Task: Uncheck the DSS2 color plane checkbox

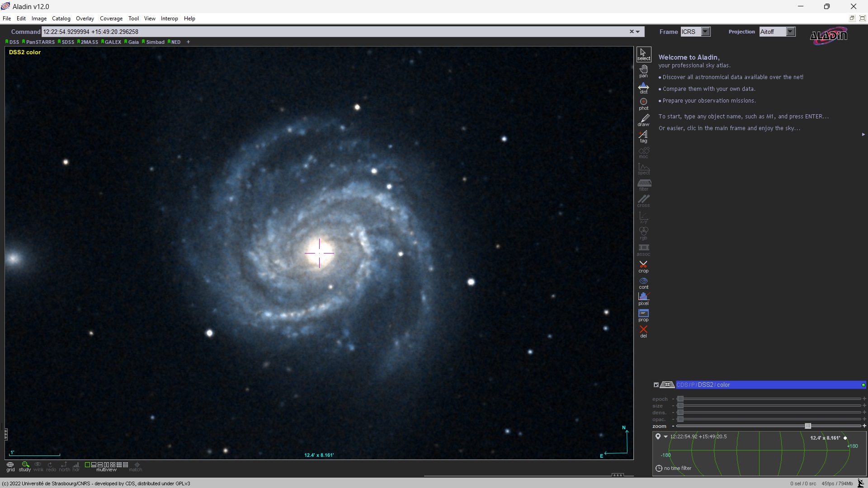Action: 656,385
